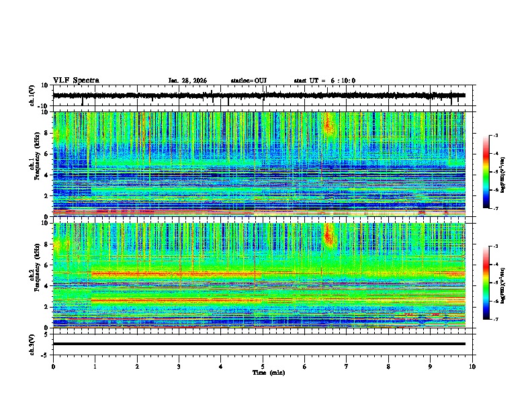Click time axis tick label "2"
The height and width of the screenshot is (411, 532).
click(137, 367)
